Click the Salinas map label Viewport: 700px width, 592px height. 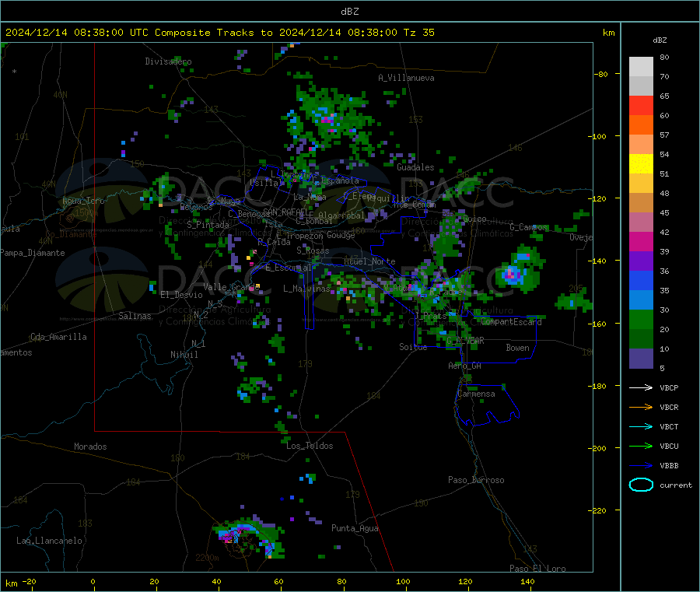pyautogui.click(x=135, y=316)
